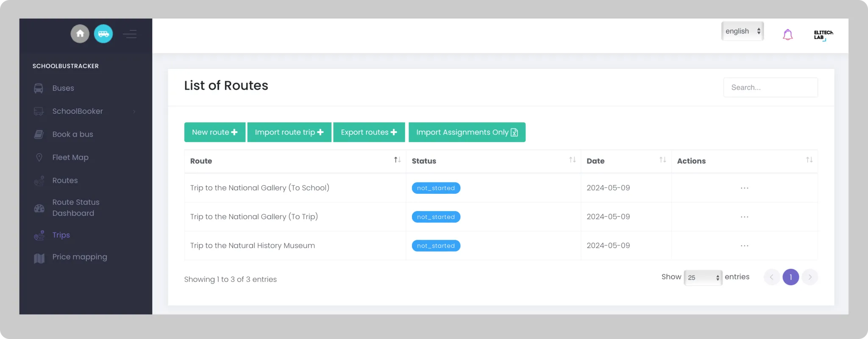Image resolution: width=868 pixels, height=339 pixels.
Task: Sort table by Route column
Action: [x=397, y=160]
